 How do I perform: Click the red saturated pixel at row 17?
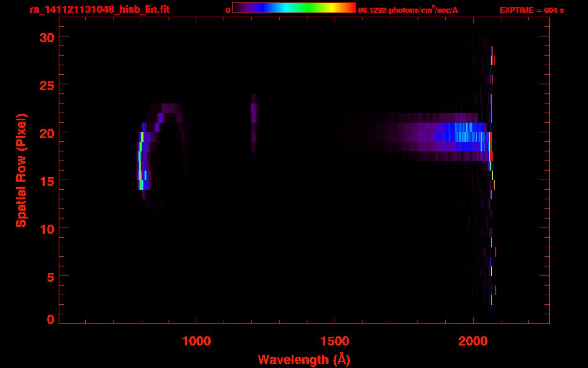[x=491, y=156]
